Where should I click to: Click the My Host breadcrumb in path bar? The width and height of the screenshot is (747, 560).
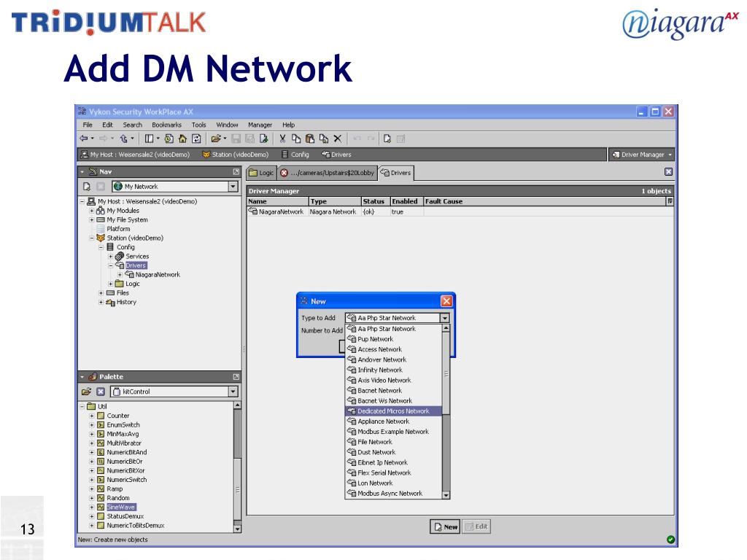(135, 155)
